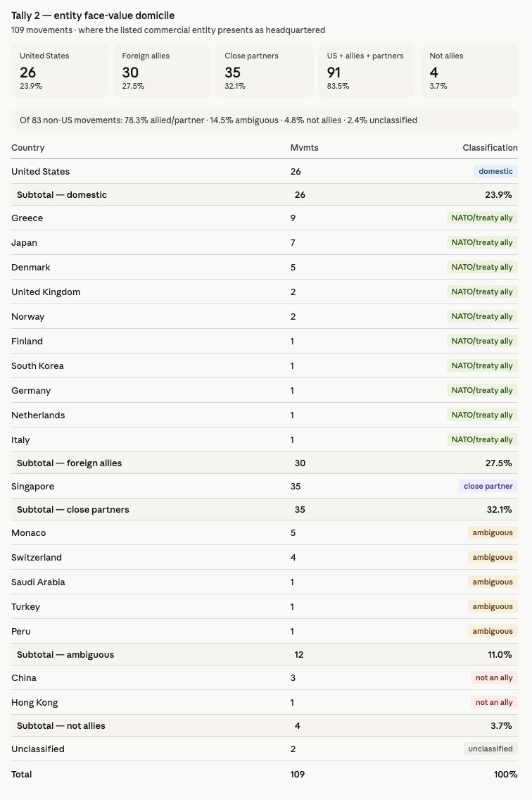Select the Foreign allies summary card
This screenshot has height=800, width=532.
tap(162, 70)
